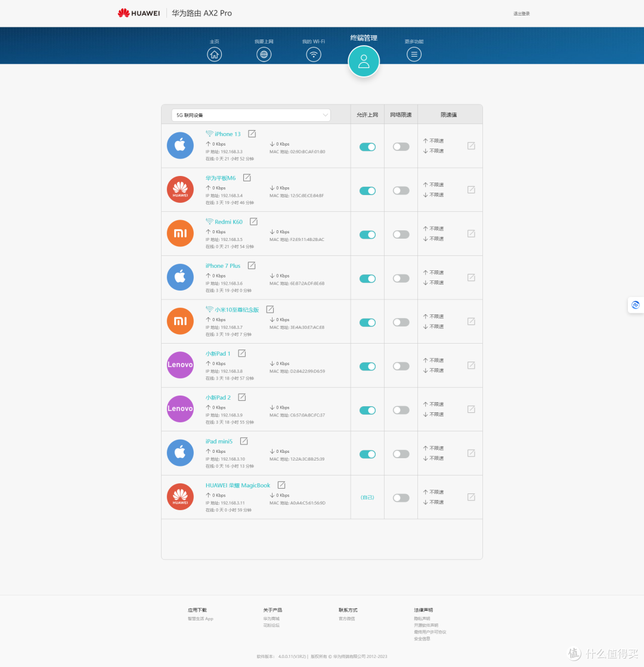The height and width of the screenshot is (667, 644).
Task: Open the 5G 联网设备 filter dropdown
Action: pyautogui.click(x=251, y=115)
